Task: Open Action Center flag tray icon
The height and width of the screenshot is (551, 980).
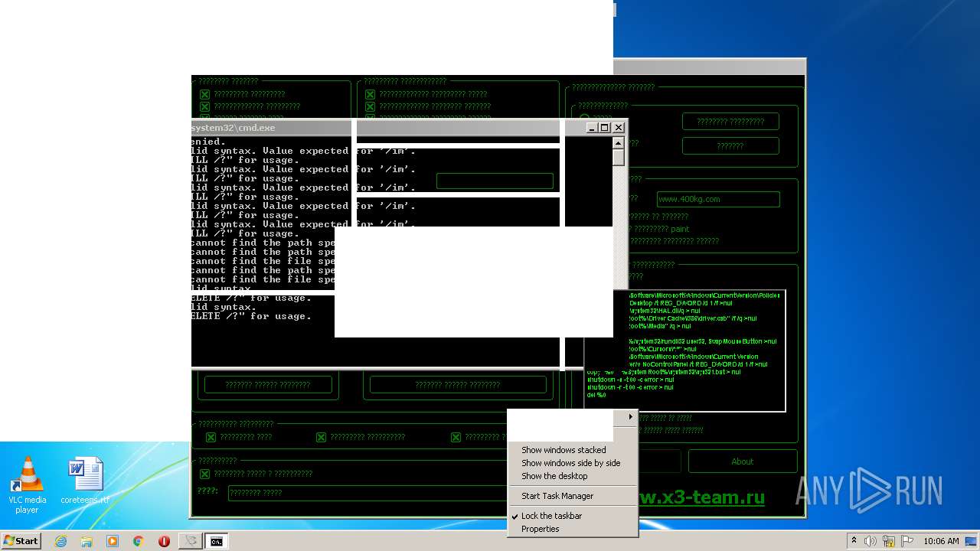Action: (x=907, y=541)
